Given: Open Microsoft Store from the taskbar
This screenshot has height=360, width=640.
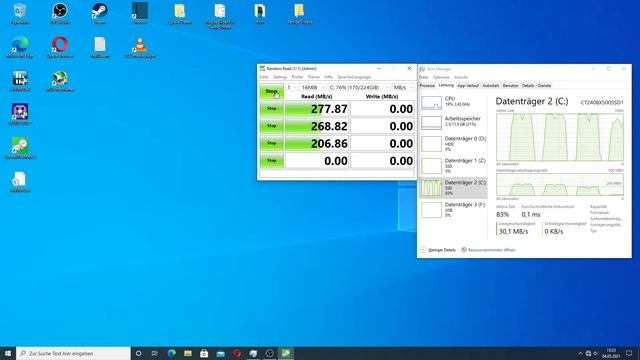Looking at the screenshot, I should pyautogui.click(x=204, y=353).
